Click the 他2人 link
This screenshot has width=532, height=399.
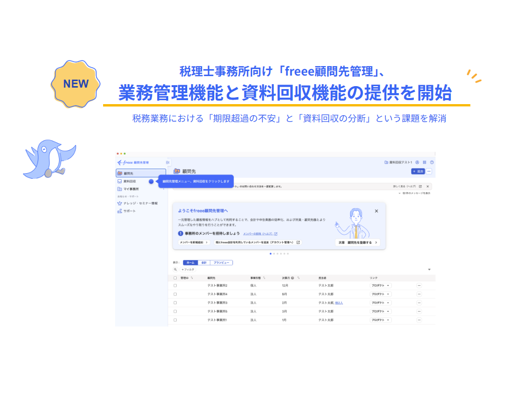pyautogui.click(x=339, y=303)
